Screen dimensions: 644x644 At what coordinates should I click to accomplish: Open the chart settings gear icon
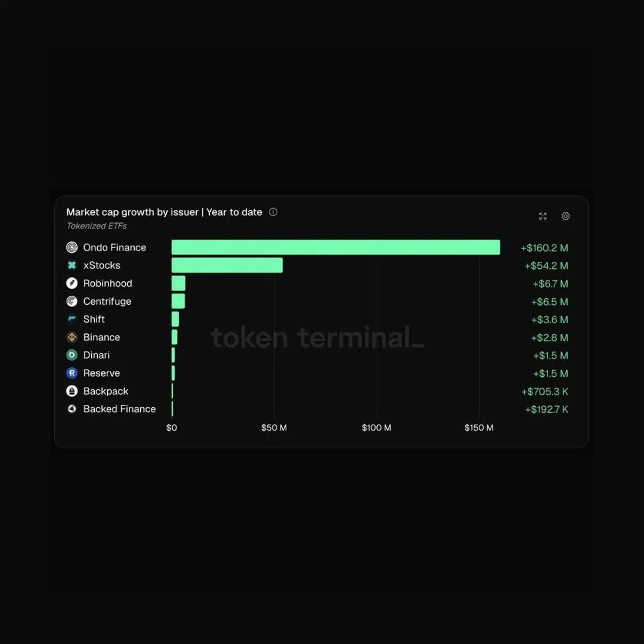[565, 216]
